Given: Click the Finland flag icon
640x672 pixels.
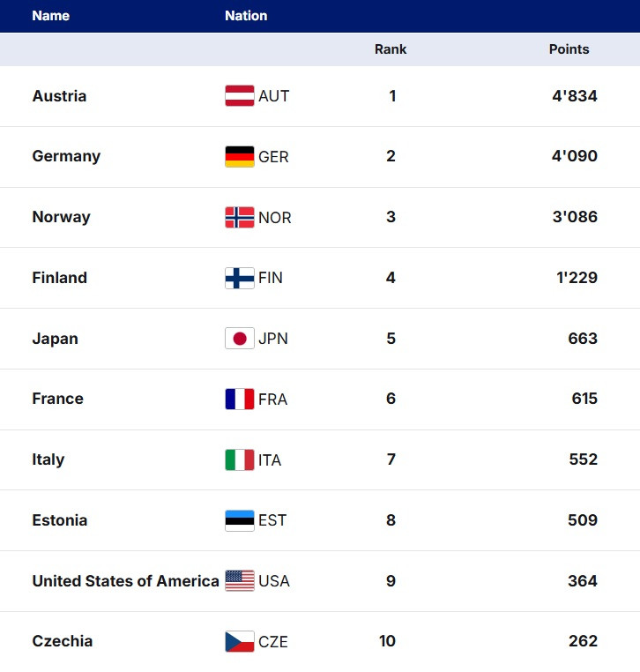Looking at the screenshot, I should coord(239,279).
